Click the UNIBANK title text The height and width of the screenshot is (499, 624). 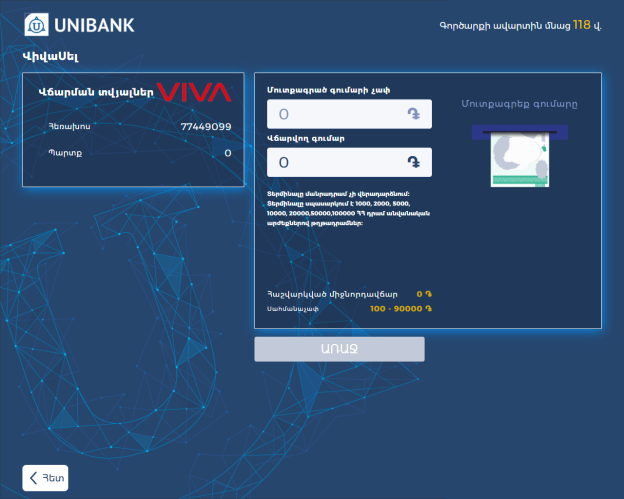[x=94, y=25]
